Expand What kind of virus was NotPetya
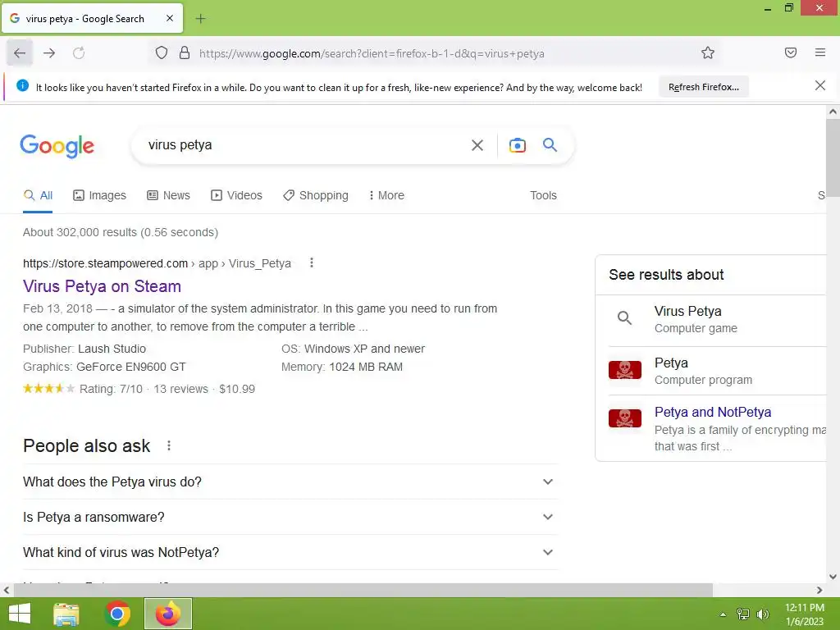This screenshot has width=840, height=630. pyautogui.click(x=290, y=552)
